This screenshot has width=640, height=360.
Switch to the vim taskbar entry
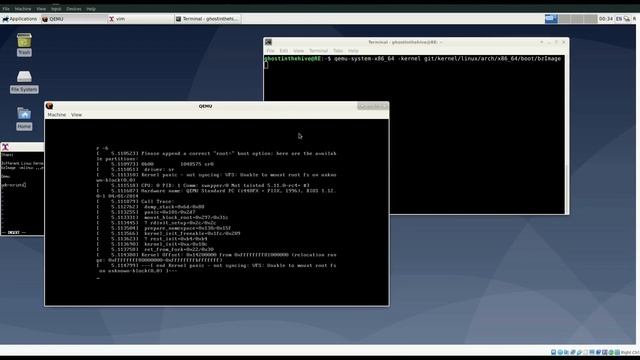click(140, 19)
